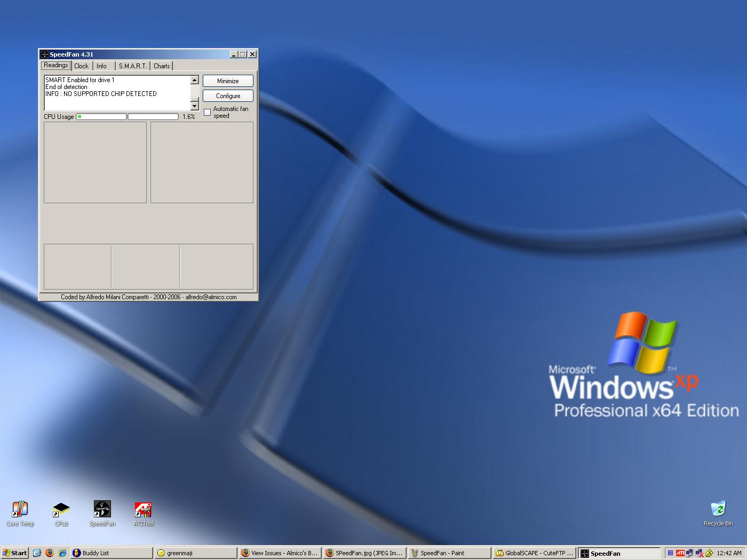Switch to View Issues Firefox taskbar window

tap(280, 553)
